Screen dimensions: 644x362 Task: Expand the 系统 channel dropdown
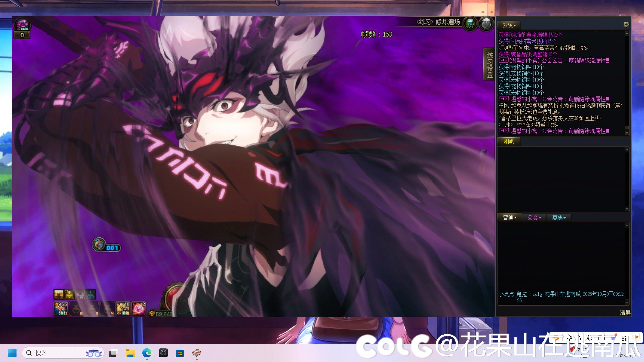coord(509,25)
